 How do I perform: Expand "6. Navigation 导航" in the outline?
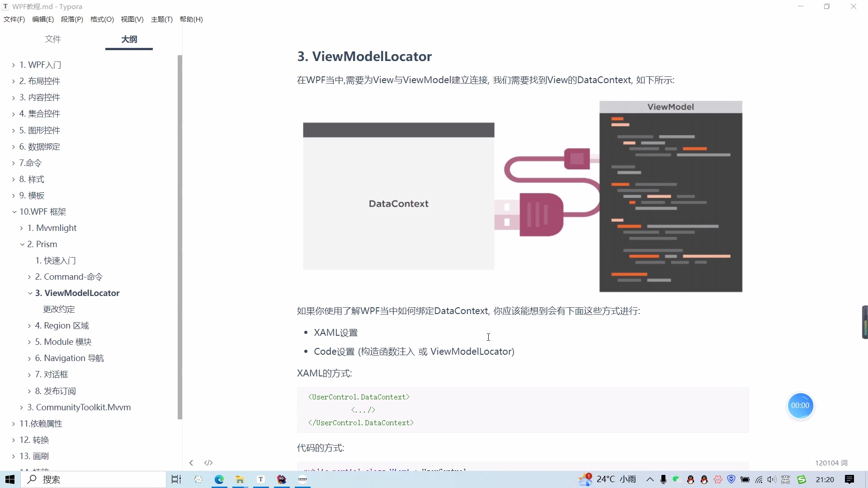point(29,358)
